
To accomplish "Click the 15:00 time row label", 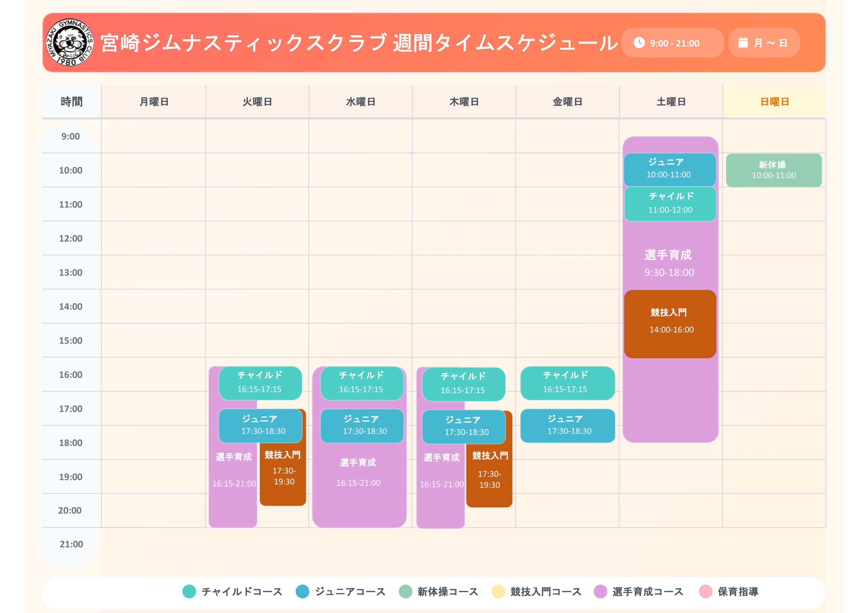I will point(71,340).
